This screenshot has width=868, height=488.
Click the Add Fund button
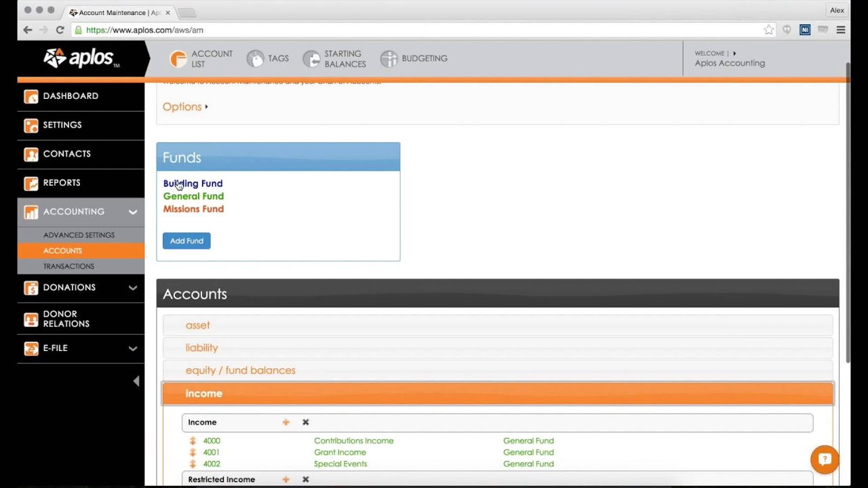tap(186, 241)
